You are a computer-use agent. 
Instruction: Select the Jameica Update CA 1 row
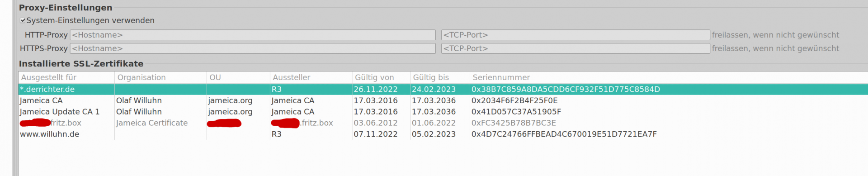tap(443, 112)
